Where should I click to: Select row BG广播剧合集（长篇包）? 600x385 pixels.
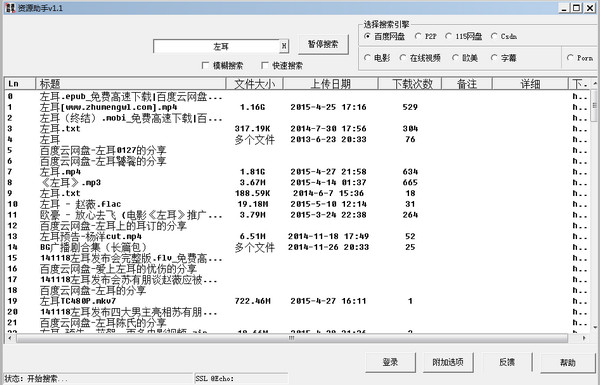click(298, 247)
